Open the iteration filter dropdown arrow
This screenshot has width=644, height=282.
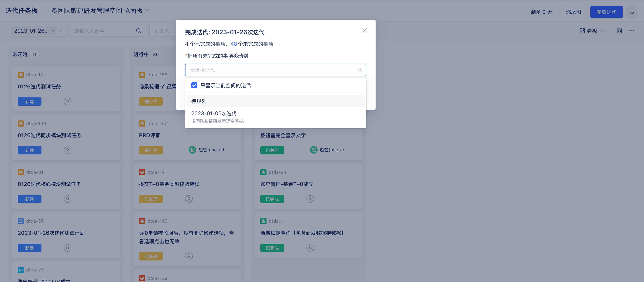(60, 31)
